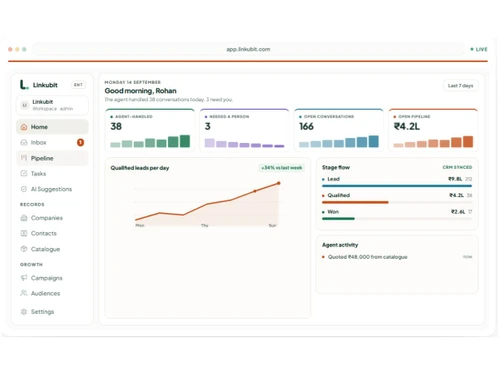Click the orange Inbox notification badge
Image resolution: width=500 pixels, height=375 pixels.
click(80, 142)
